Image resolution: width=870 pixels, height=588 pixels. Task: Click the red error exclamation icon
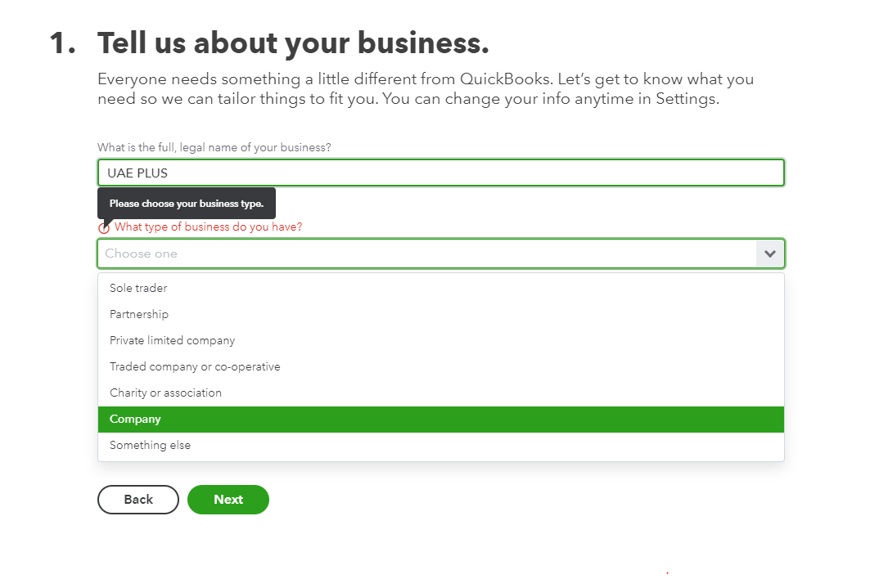tap(104, 227)
